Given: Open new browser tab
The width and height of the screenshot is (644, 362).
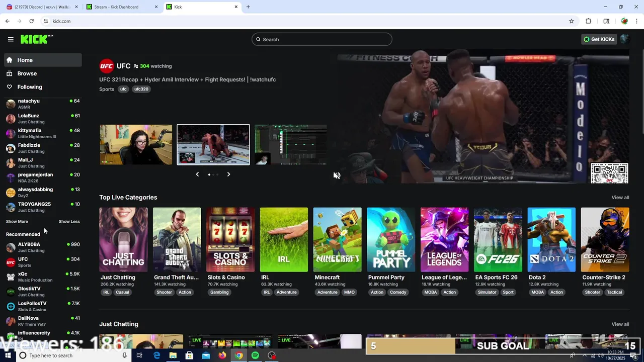Looking at the screenshot, I should 248,7.
